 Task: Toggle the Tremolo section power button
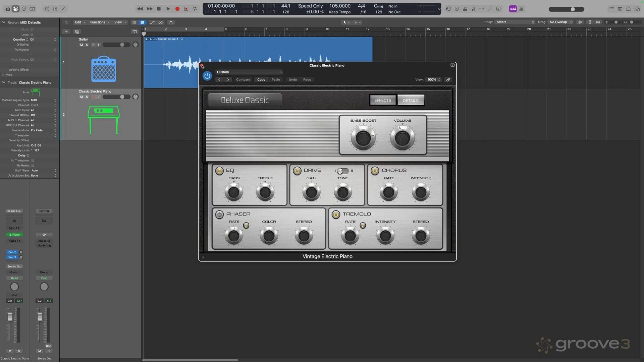336,214
